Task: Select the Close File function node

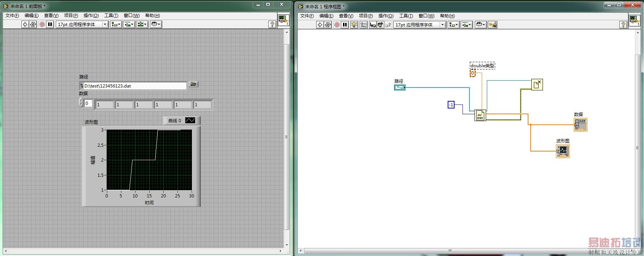Action: 537,85
